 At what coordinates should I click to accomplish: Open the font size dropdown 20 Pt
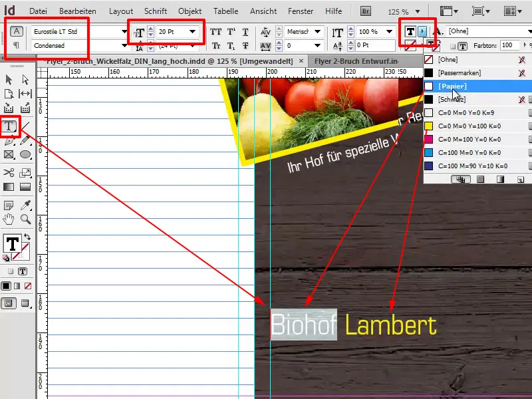pyautogui.click(x=192, y=31)
